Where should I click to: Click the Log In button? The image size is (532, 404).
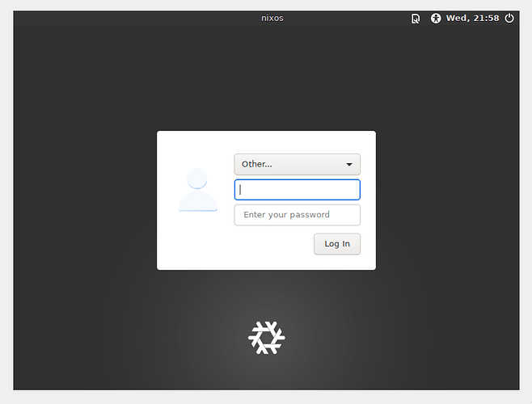[337, 244]
